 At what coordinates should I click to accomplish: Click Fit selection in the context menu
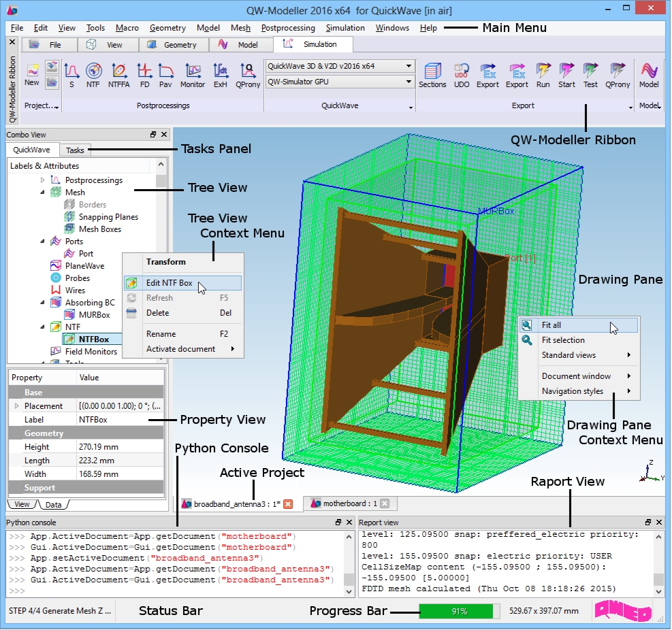coord(579,339)
